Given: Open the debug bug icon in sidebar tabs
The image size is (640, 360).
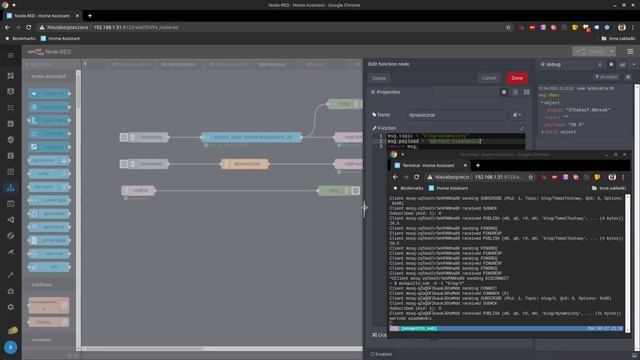Looking at the screenshot, I should (x=611, y=64).
